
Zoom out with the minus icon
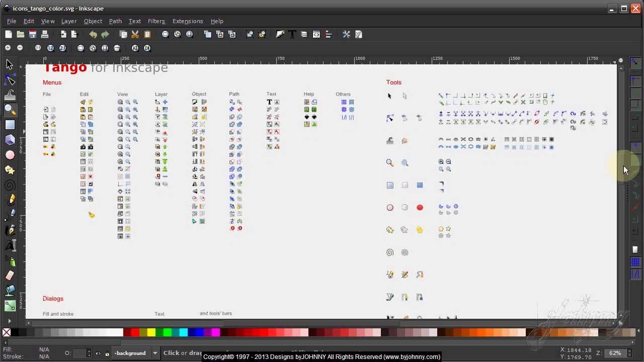click(x=20, y=48)
